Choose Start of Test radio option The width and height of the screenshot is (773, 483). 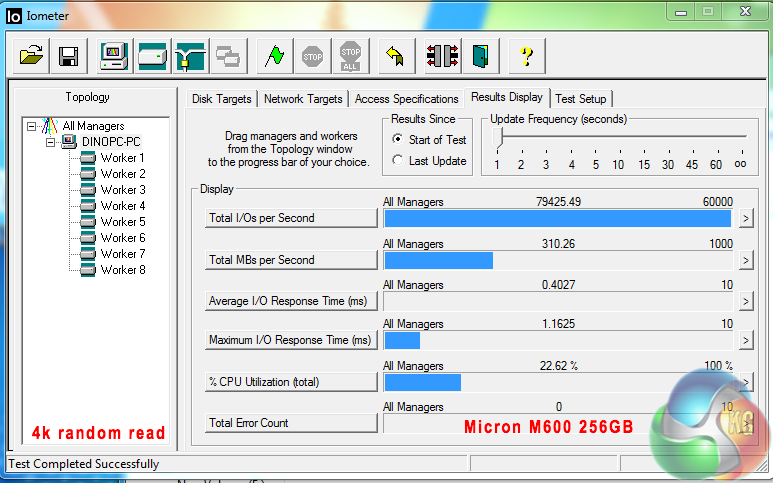point(397,139)
